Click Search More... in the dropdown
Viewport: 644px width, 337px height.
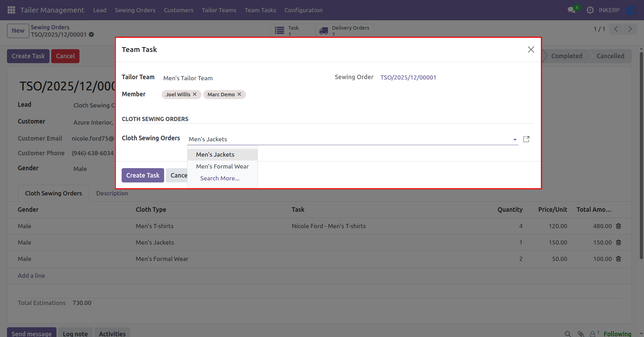click(x=220, y=178)
